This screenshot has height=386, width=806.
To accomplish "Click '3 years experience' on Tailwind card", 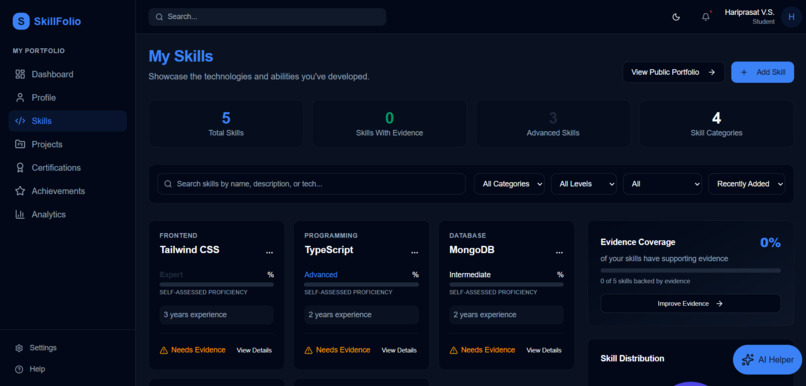I will pyautogui.click(x=216, y=315).
